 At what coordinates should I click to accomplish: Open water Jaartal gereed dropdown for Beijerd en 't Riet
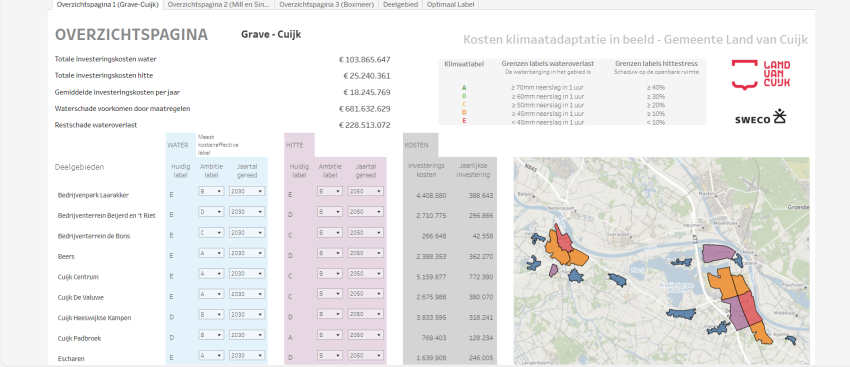tap(247, 212)
